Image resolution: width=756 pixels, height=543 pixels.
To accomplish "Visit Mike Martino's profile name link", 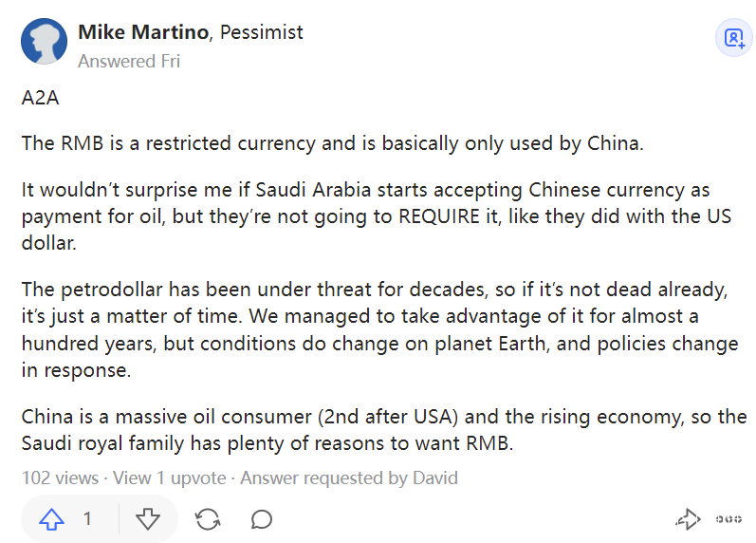I will (x=143, y=32).
